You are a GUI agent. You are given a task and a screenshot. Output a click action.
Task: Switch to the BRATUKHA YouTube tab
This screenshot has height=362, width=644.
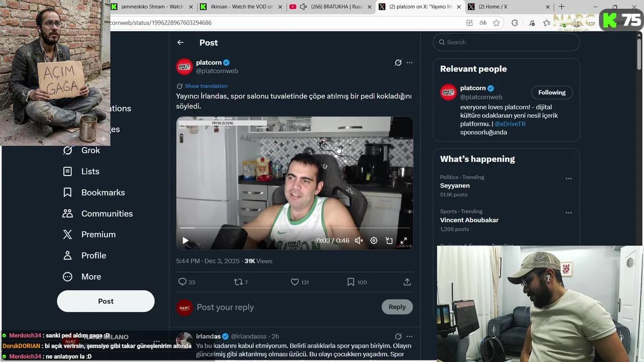(331, 7)
